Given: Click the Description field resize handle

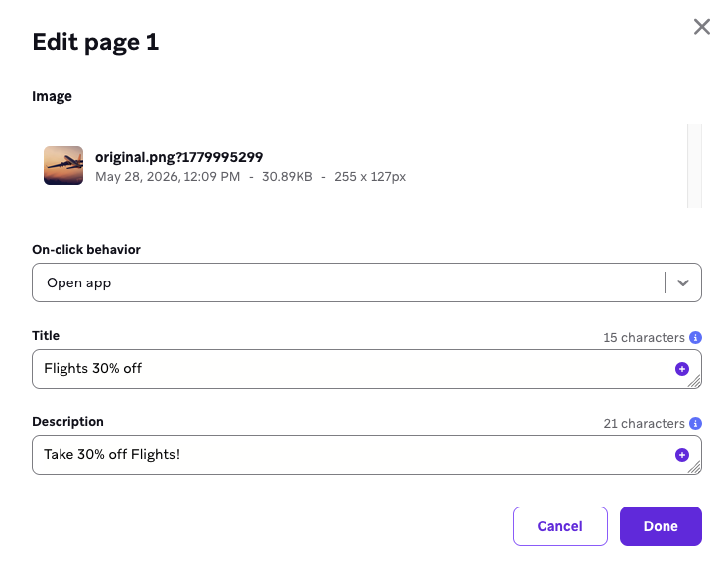Looking at the screenshot, I should pyautogui.click(x=694, y=468).
